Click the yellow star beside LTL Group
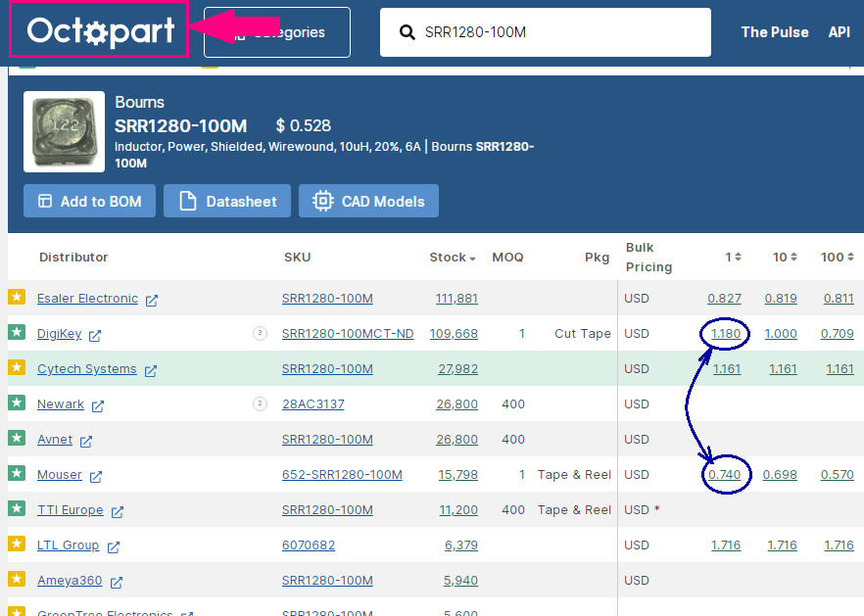 (x=17, y=544)
